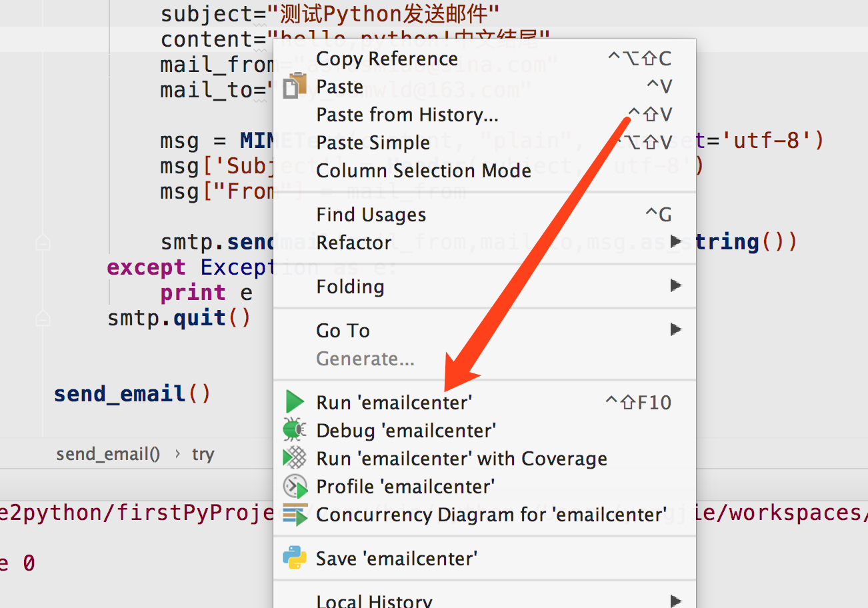Screen dimensions: 868x608
Task: Click the green Run 'emailcenter' play icon
Action: (294, 402)
